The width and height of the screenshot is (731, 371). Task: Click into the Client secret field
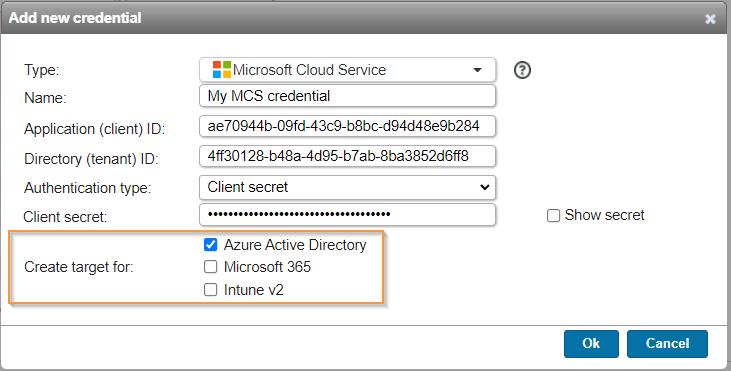click(x=347, y=214)
